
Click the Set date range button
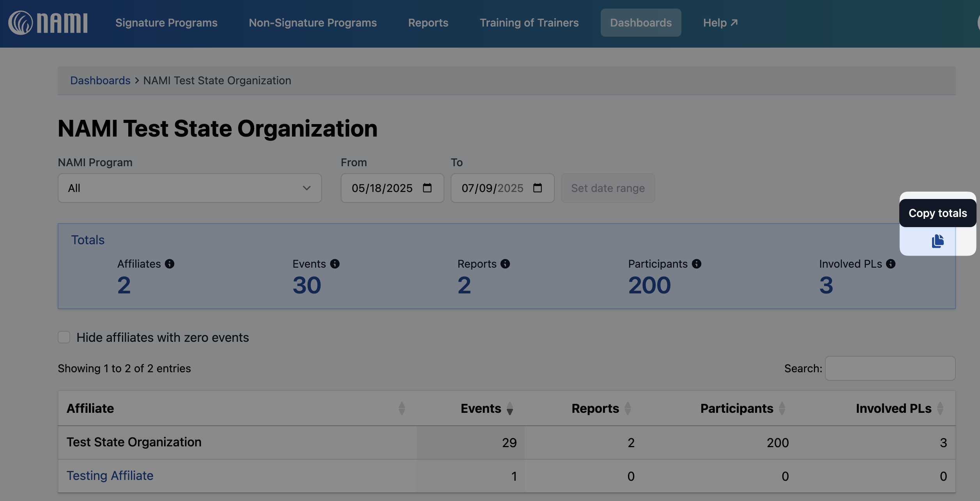(x=608, y=188)
